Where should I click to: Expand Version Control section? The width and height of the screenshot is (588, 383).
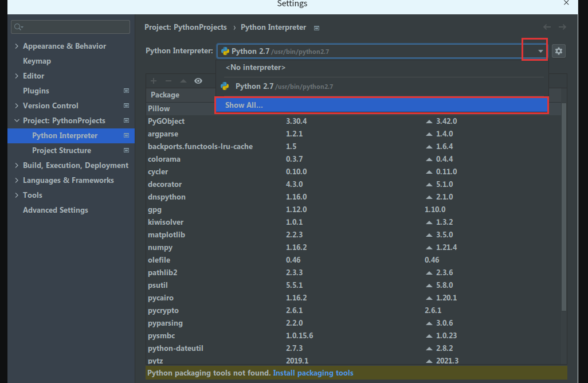pyautogui.click(x=17, y=106)
